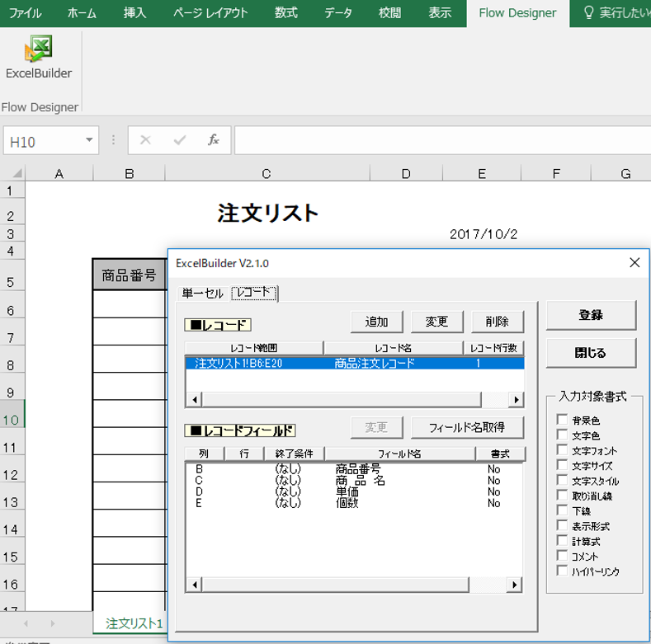651x644 pixels.
Task: Click the right arrow of the record list scrollbar
Action: pos(516,400)
